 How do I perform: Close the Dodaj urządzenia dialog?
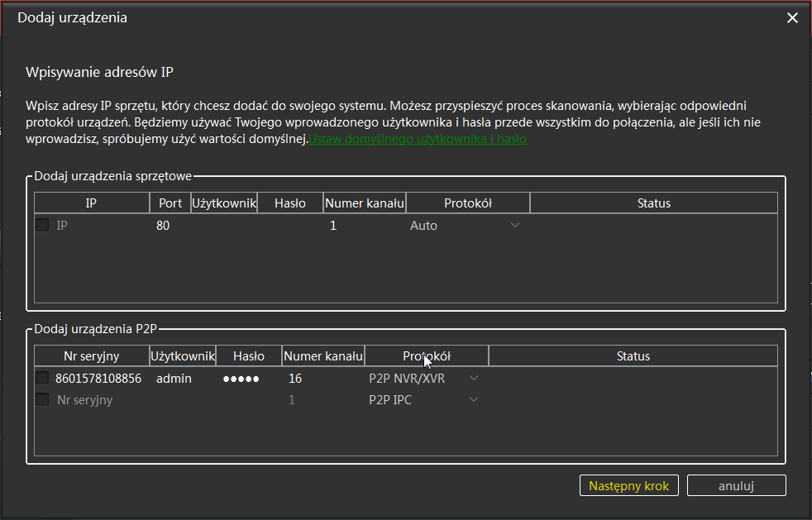pyautogui.click(x=792, y=17)
